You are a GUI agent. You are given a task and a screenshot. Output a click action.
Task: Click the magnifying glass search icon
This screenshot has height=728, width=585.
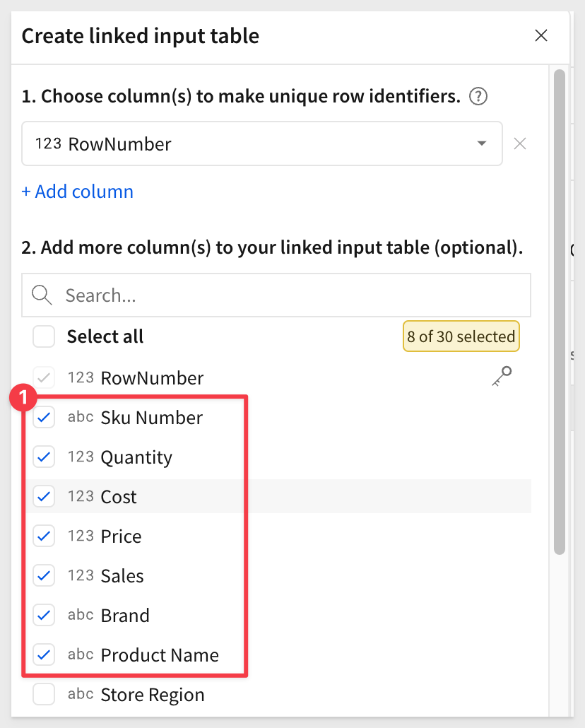(x=42, y=295)
